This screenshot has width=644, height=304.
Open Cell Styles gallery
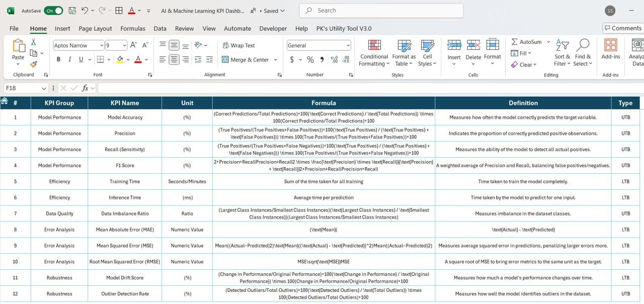click(x=427, y=53)
